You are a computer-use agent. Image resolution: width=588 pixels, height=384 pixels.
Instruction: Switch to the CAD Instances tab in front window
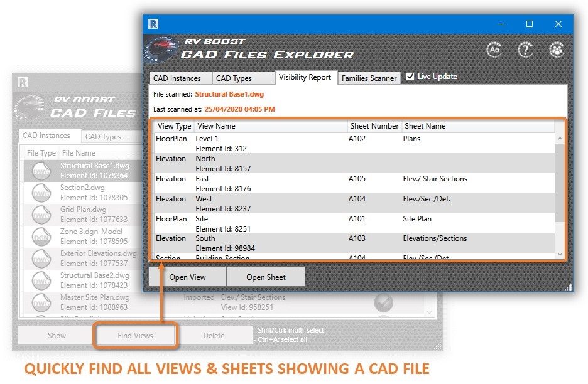[x=180, y=78]
